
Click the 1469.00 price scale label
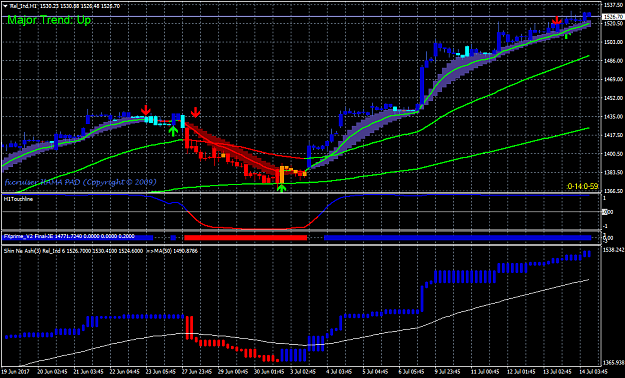pyautogui.click(x=613, y=80)
